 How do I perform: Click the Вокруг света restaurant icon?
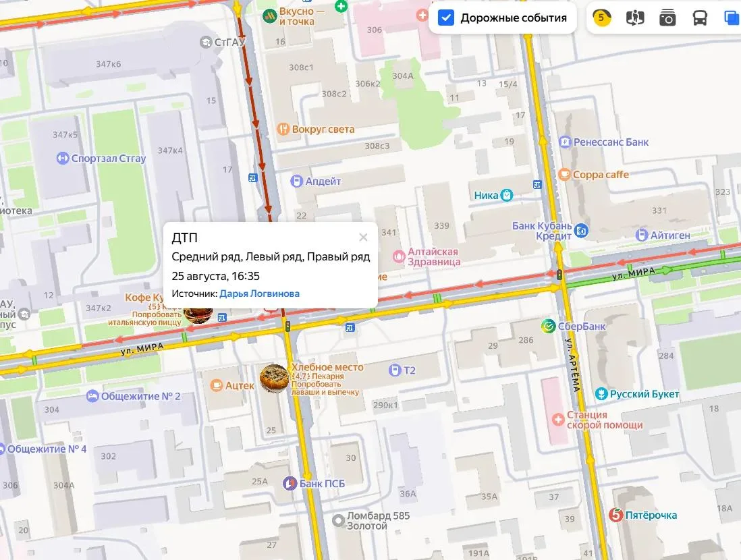tap(283, 129)
